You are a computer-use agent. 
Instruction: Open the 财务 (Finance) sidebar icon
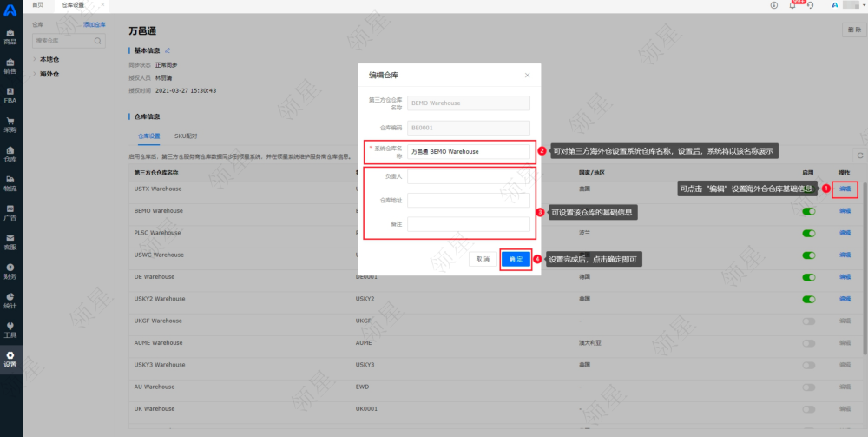click(x=10, y=271)
